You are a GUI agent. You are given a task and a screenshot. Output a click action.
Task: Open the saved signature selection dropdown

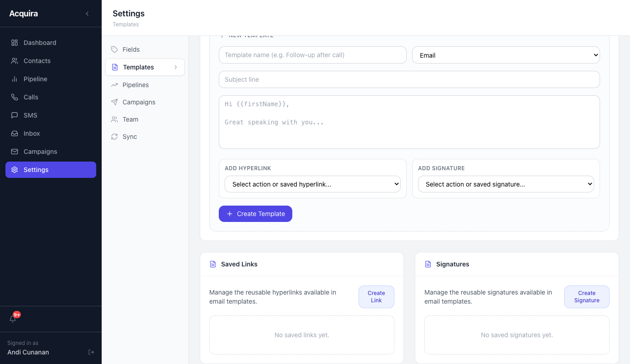[506, 184]
